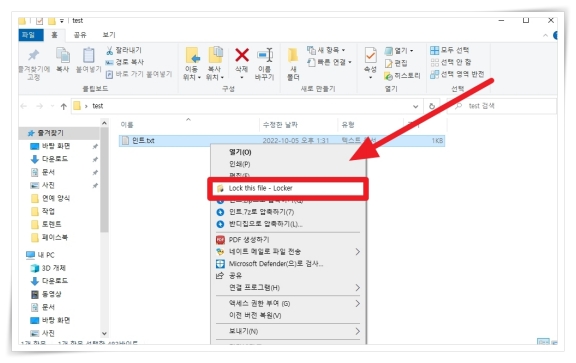Viewport: 576px width, 363px height.
Task: Sort by the 유형 (Type) column header
Action: (x=348, y=125)
